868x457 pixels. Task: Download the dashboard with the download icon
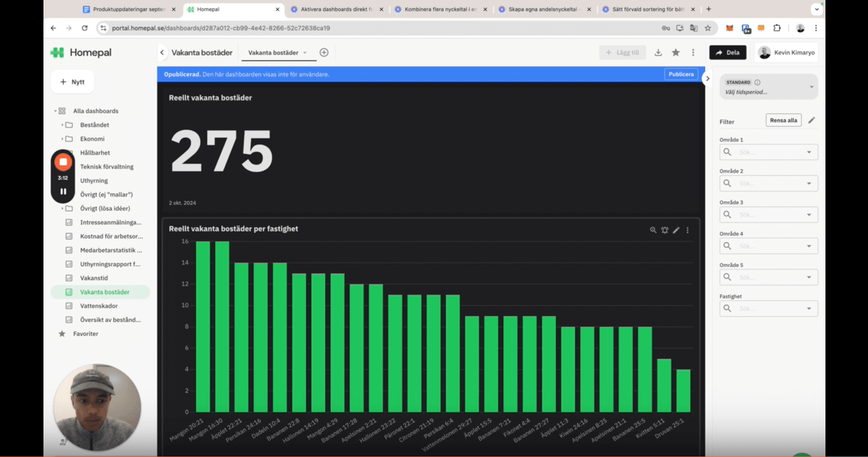(x=658, y=52)
